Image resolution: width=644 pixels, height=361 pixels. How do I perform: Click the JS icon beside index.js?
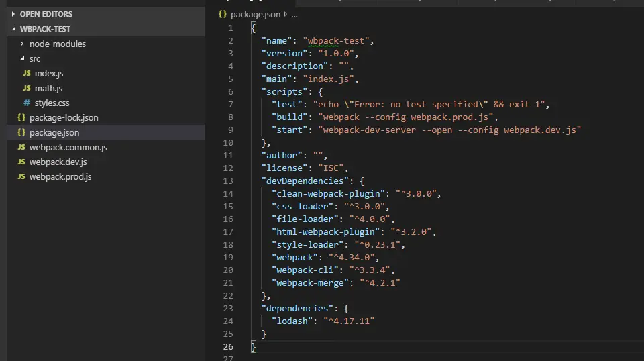(x=27, y=73)
